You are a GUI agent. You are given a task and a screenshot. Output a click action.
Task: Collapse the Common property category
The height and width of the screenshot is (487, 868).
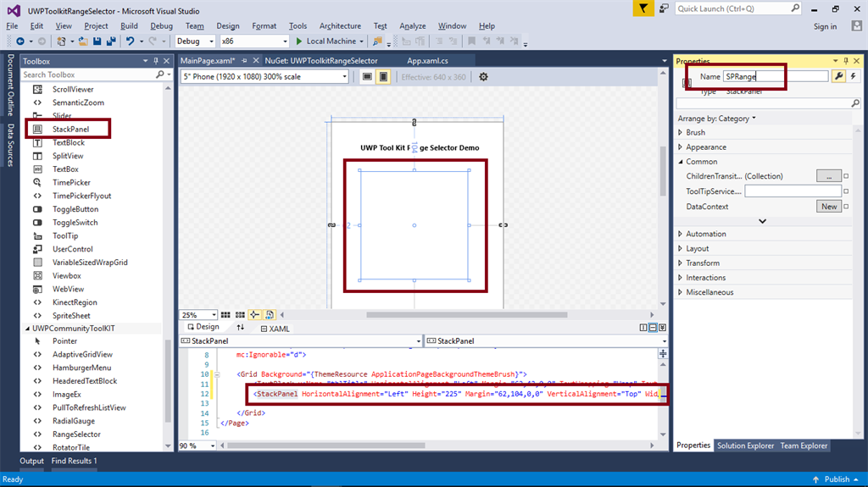point(681,162)
